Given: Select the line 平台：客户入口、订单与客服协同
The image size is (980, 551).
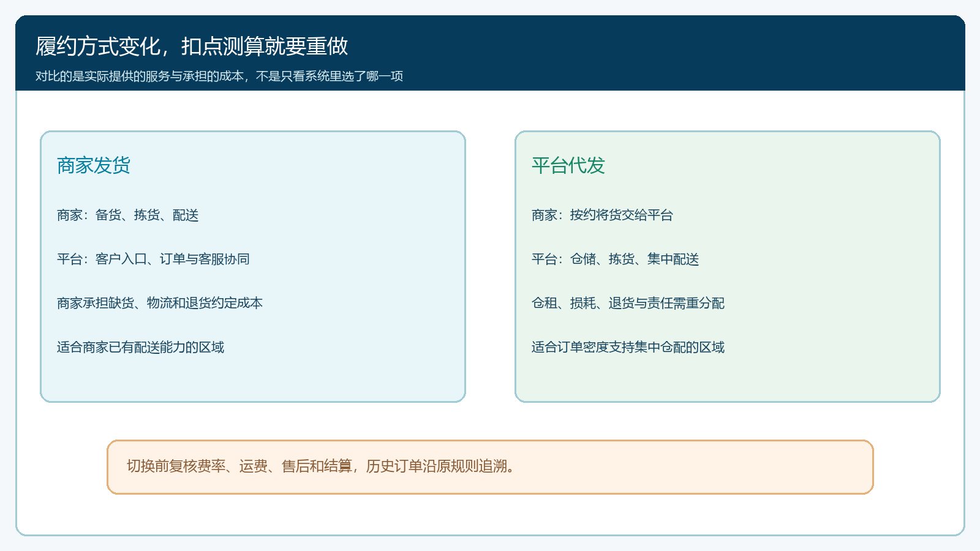Looking at the screenshot, I should click(x=154, y=259).
